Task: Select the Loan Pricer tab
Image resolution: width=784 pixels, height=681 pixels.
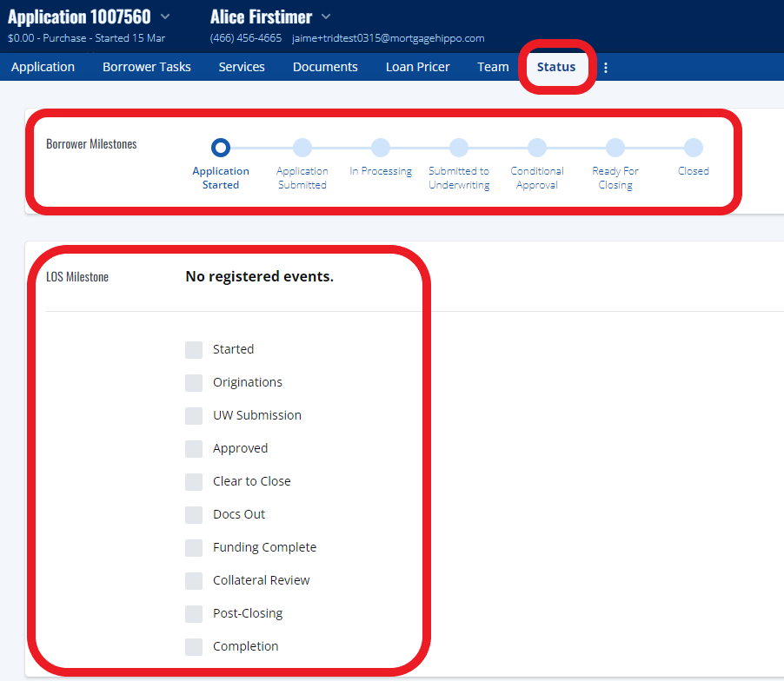Action: 417,67
